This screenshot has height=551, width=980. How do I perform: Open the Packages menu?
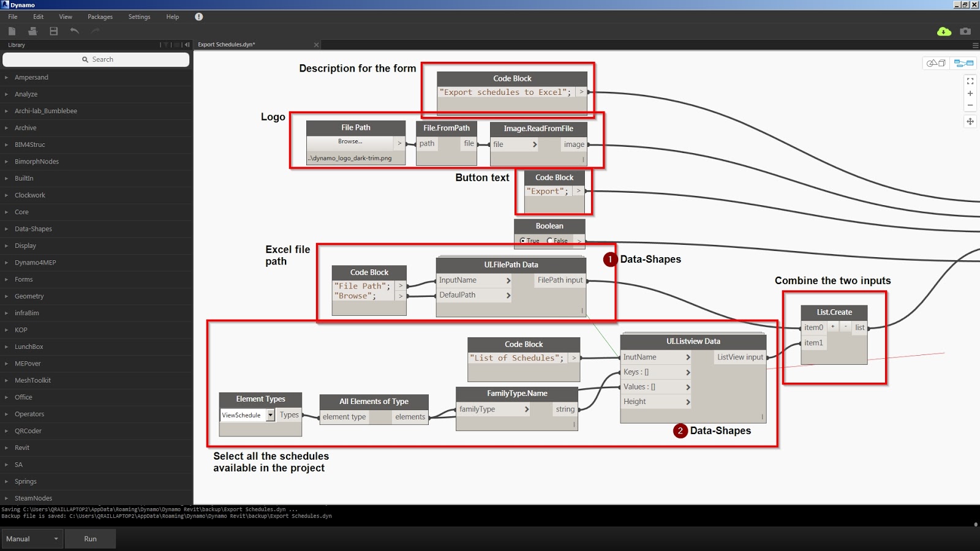click(x=100, y=17)
